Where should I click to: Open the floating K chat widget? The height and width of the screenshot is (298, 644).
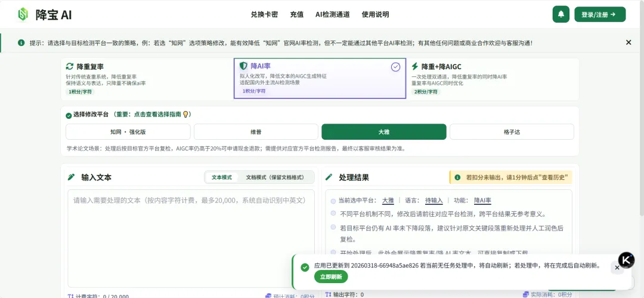click(626, 260)
